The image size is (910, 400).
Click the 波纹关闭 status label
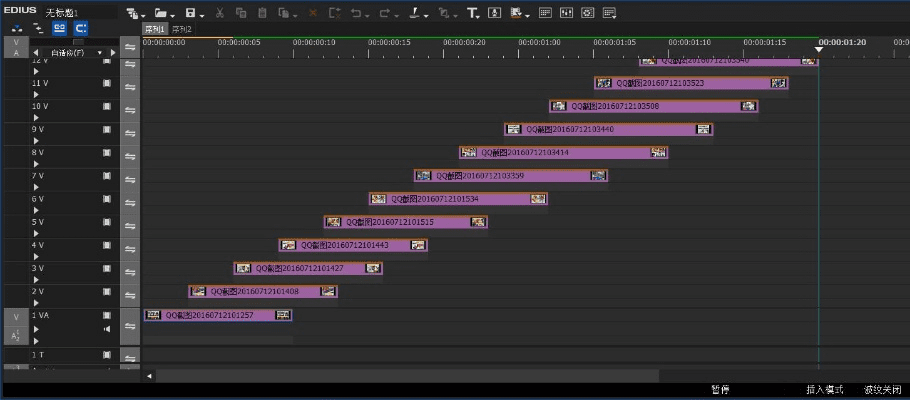[x=882, y=389]
